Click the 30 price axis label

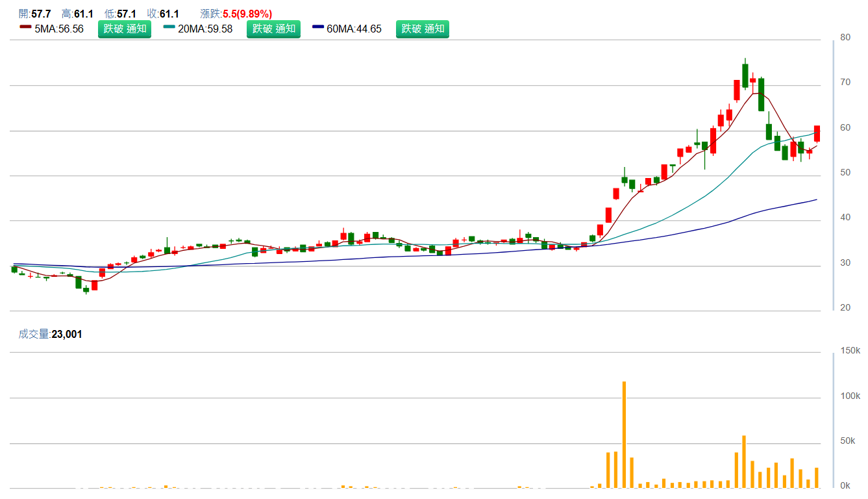point(845,263)
